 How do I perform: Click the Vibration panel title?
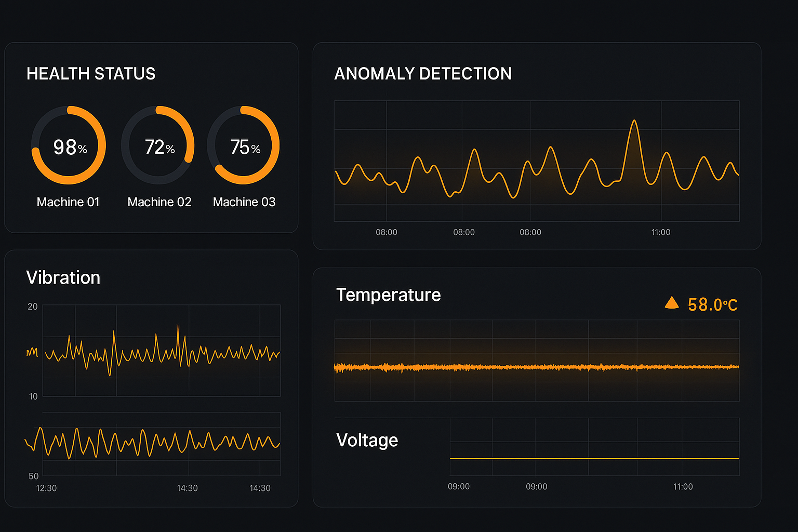tap(63, 278)
